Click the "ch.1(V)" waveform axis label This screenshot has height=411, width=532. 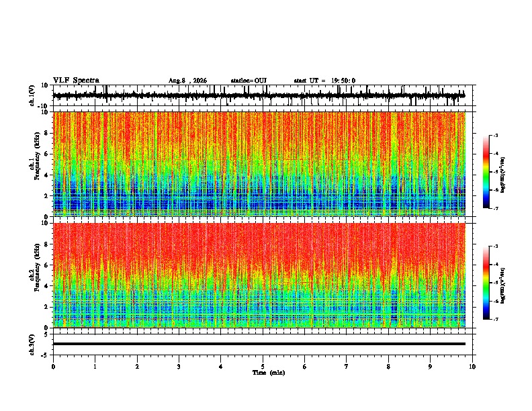click(32, 95)
